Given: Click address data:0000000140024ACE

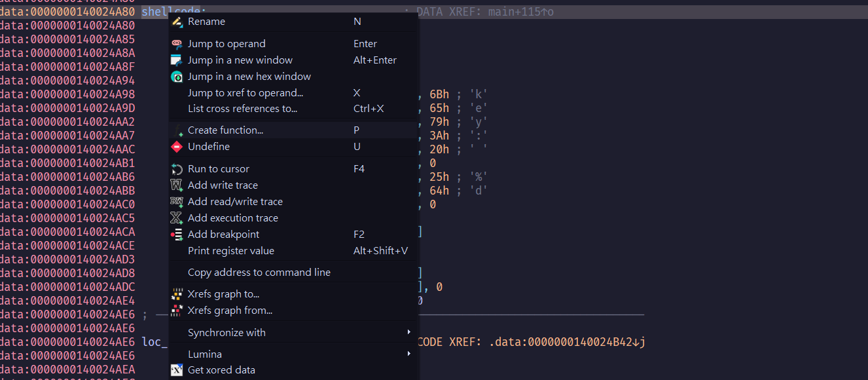Looking at the screenshot, I should coord(67,246).
